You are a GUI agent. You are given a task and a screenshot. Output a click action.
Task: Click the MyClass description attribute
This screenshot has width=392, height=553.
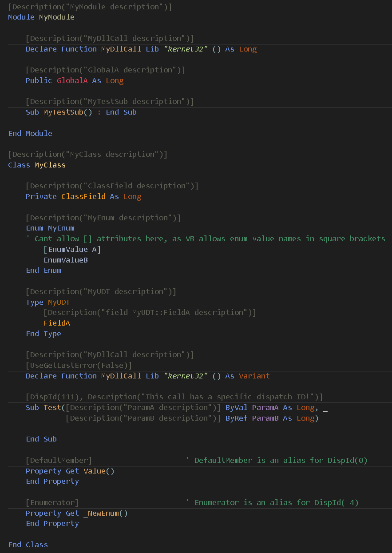click(88, 155)
